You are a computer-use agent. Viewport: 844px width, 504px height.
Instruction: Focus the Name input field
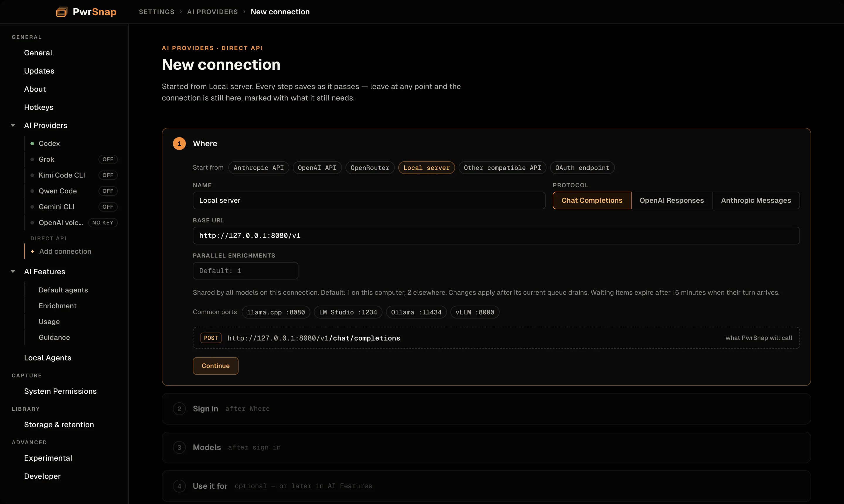(x=369, y=200)
